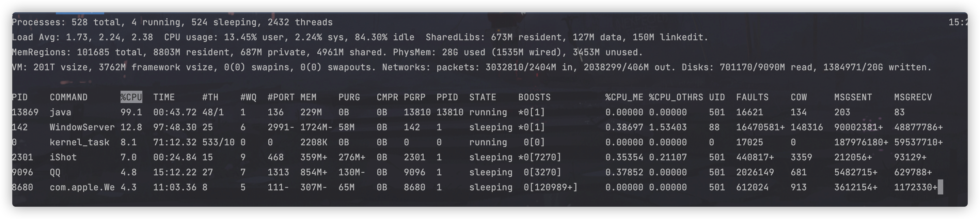The width and height of the screenshot is (980, 219).
Task: Click the blue active tab indicator bar
Action: tap(80, 13)
